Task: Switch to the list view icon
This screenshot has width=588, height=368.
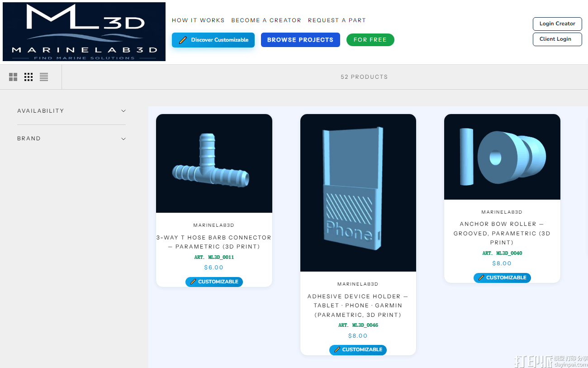Action: pos(44,77)
